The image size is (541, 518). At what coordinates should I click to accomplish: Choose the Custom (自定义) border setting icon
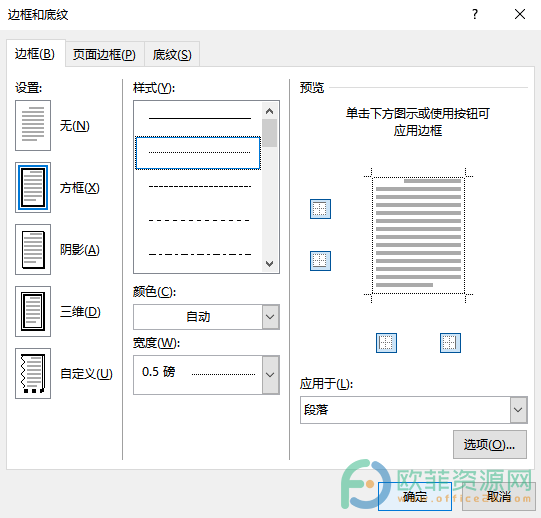[33, 373]
